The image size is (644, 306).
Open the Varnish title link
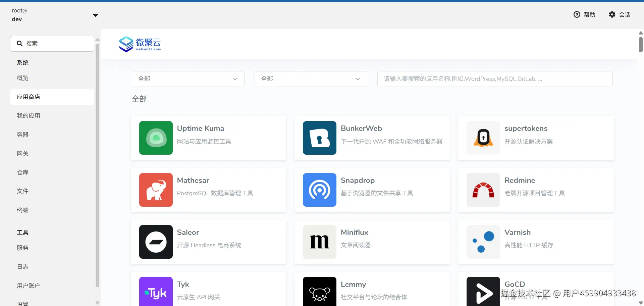tap(518, 232)
